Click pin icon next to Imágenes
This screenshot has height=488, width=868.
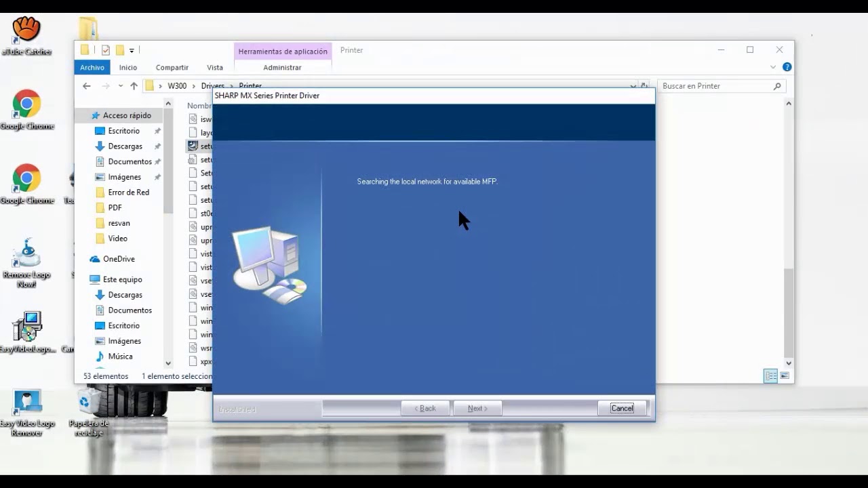click(157, 177)
